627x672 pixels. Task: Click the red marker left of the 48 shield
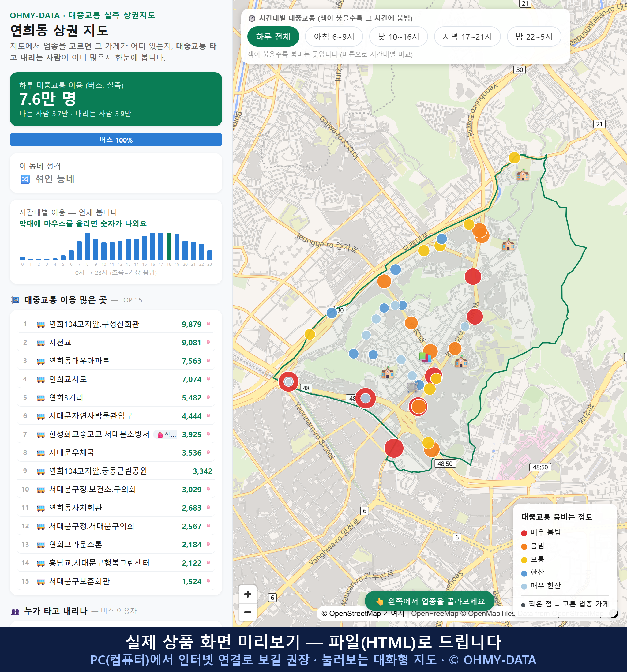point(288,382)
